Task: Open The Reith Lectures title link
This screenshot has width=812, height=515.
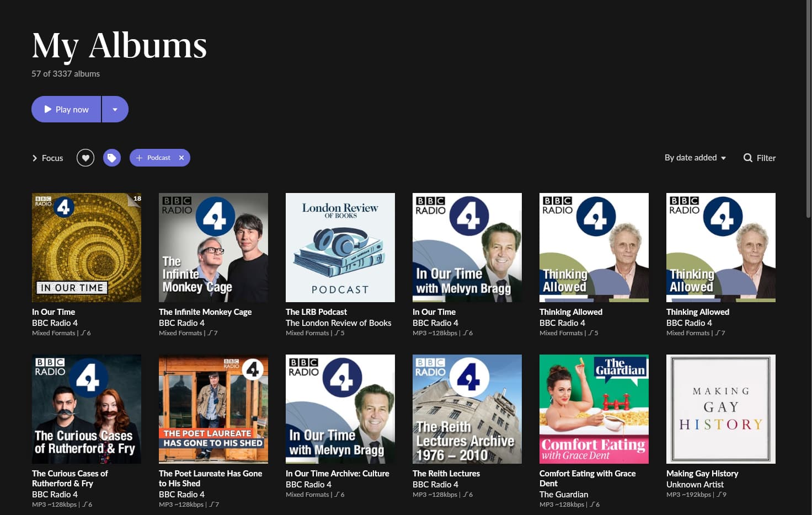Action: tap(446, 474)
